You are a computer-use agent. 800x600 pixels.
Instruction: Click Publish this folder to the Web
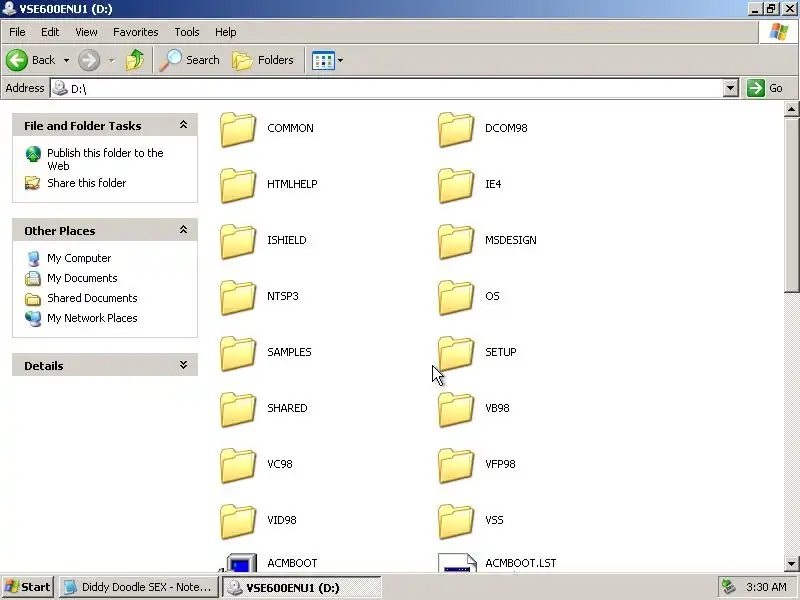click(105, 159)
